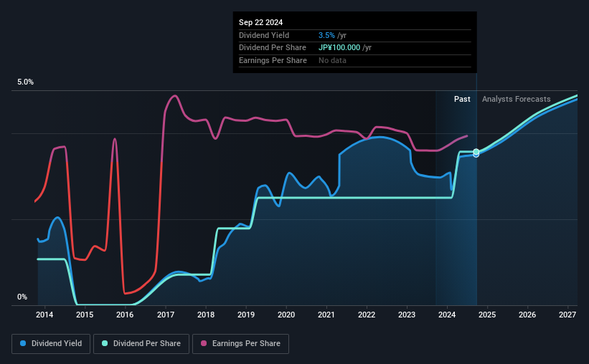This screenshot has height=364, width=589.
Task: Select the 2014 x-axis label
Action: tap(44, 315)
